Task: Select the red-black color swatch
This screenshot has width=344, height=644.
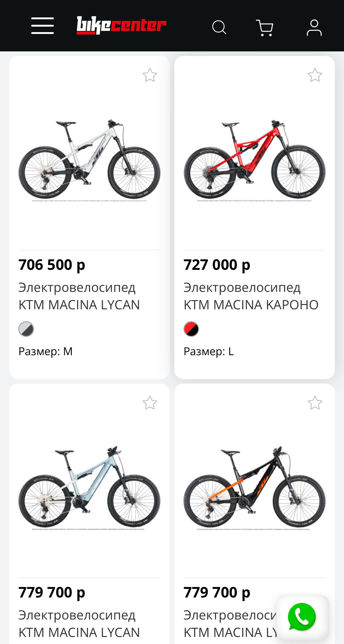Action: coord(191,329)
